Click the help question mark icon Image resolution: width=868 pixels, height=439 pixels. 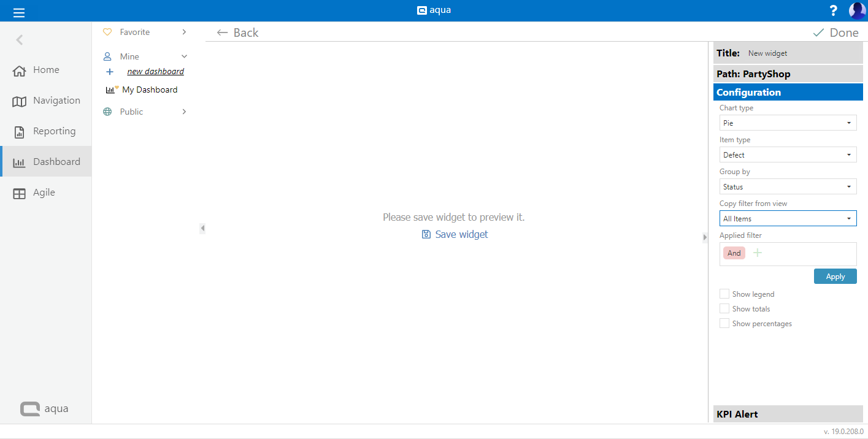(833, 10)
